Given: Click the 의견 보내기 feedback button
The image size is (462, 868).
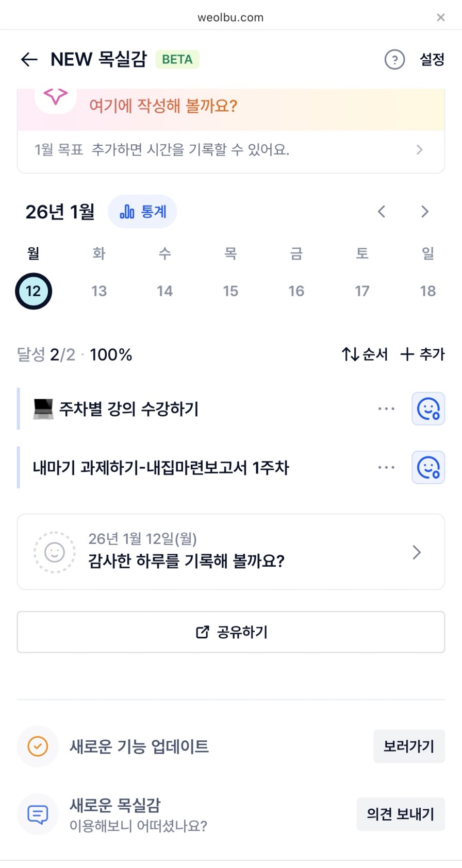Looking at the screenshot, I should click(x=400, y=814).
